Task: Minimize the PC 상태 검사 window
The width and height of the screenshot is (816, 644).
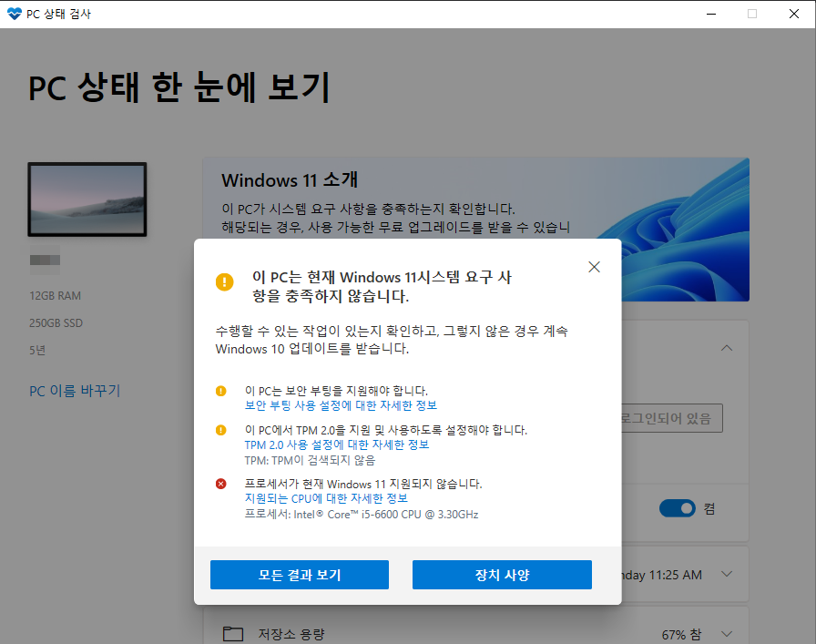Action: [x=711, y=14]
